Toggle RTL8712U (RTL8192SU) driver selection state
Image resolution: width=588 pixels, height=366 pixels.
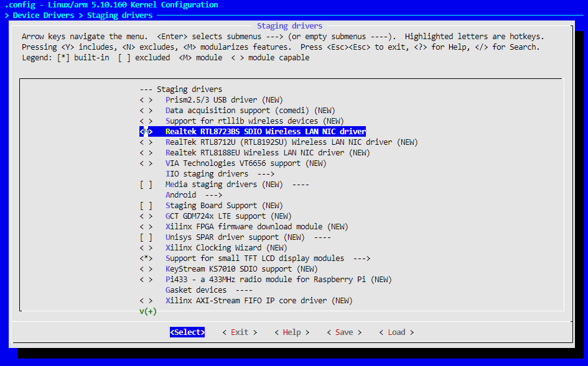click(x=146, y=142)
